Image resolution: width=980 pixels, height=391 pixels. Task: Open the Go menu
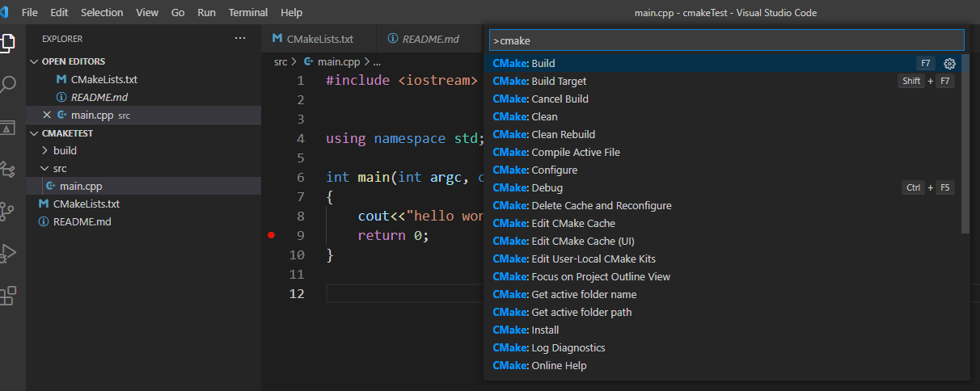178,12
